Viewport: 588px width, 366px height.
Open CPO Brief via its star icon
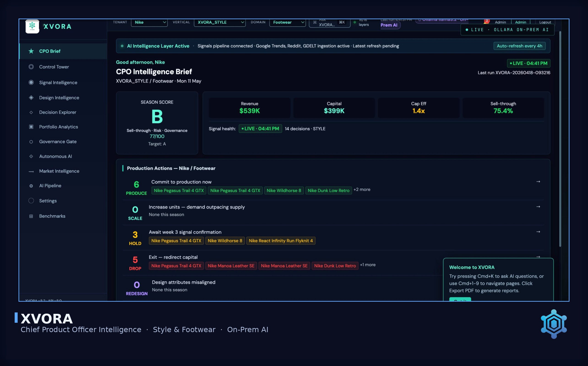(x=31, y=51)
